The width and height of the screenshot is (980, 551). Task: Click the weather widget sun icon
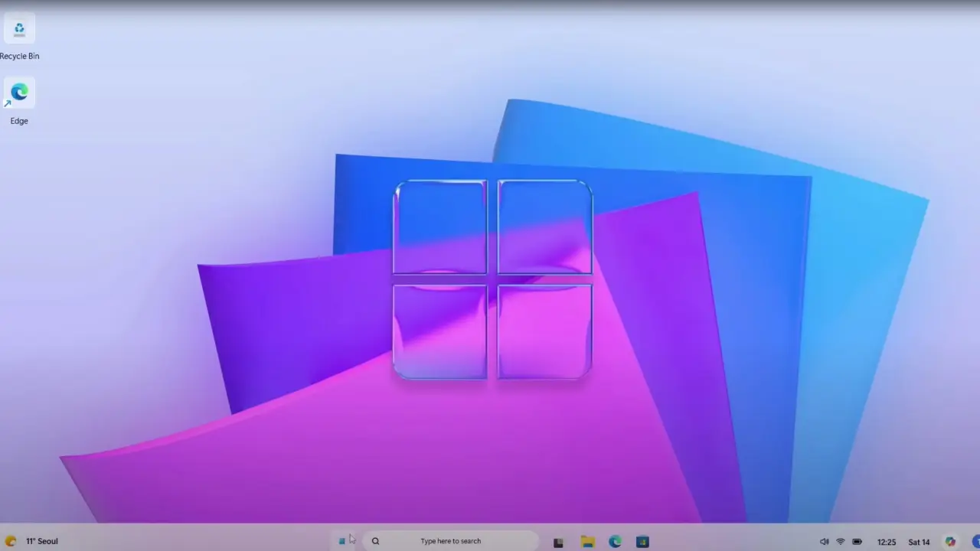click(x=11, y=541)
